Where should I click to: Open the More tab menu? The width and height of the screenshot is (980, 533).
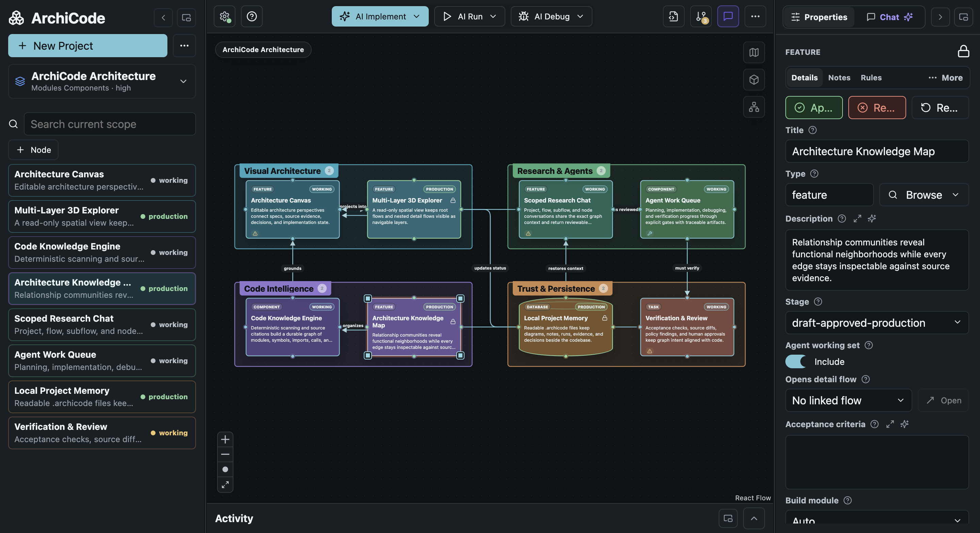945,78
